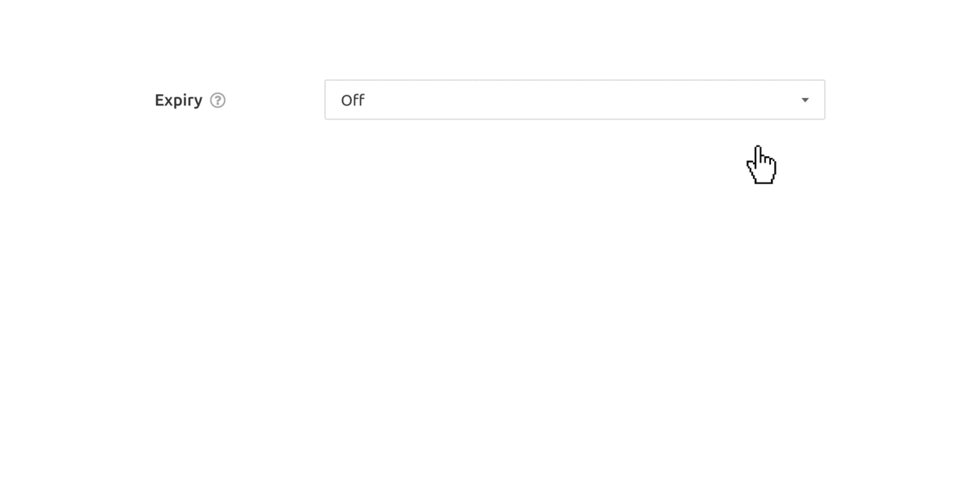Click the downward triangle in the Off selector
The height and width of the screenshot is (501, 980).
click(x=804, y=101)
